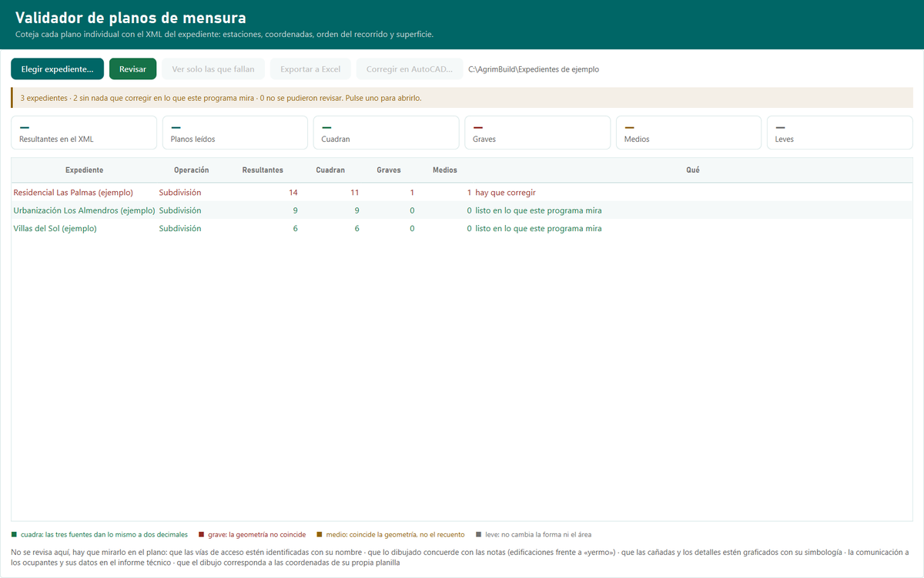The width and height of the screenshot is (924, 578).
Task: Click Resultantes value 14 for Las Palmas
Action: 293,192
